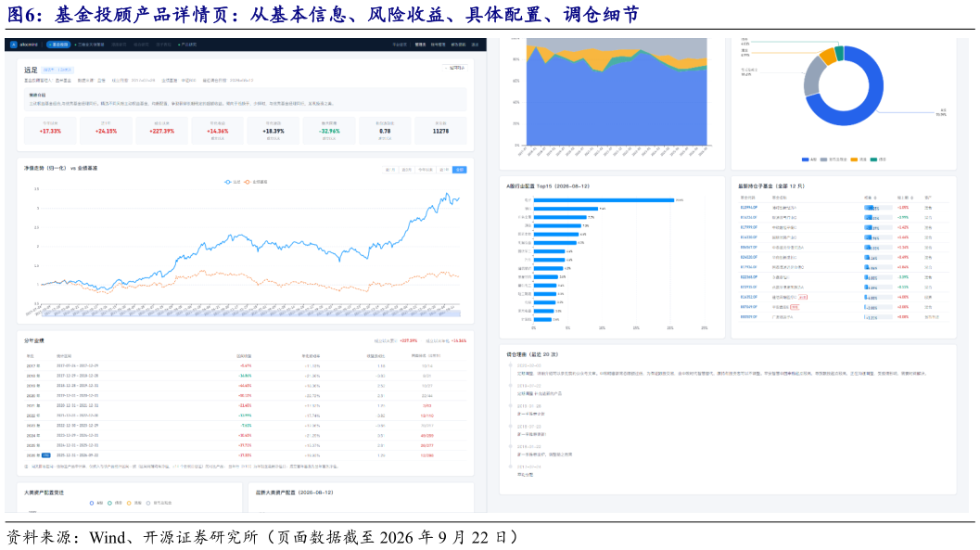Click the 分年业绩 section heading
Image resolution: width=980 pixels, height=550 pixels.
(33, 340)
